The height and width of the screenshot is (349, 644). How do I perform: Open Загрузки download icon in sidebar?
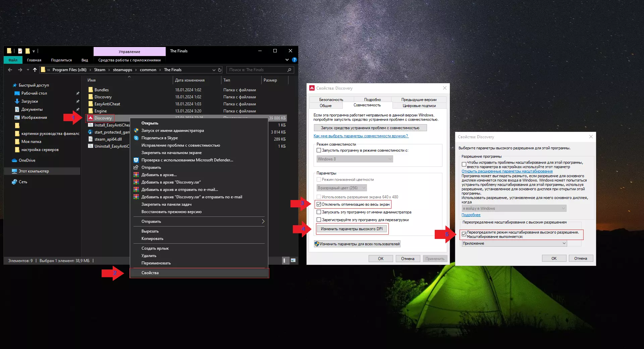[x=17, y=101]
